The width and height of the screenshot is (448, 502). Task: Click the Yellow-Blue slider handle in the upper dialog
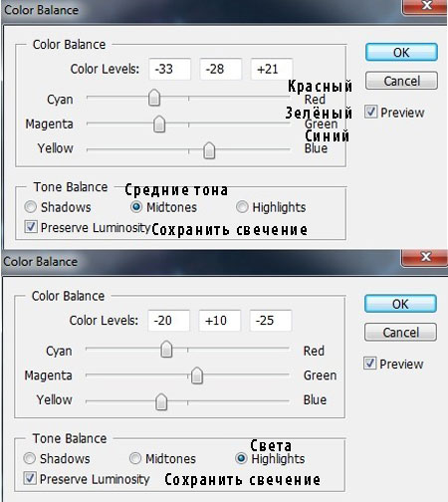(x=209, y=150)
